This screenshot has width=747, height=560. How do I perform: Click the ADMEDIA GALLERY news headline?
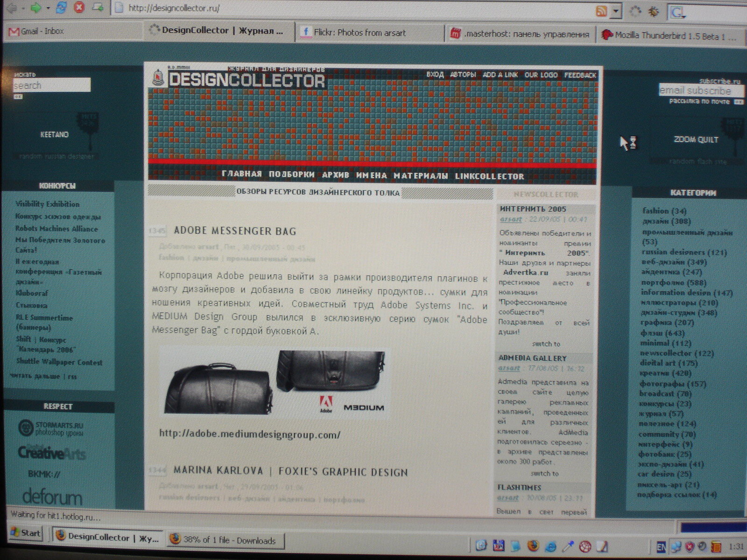[532, 358]
